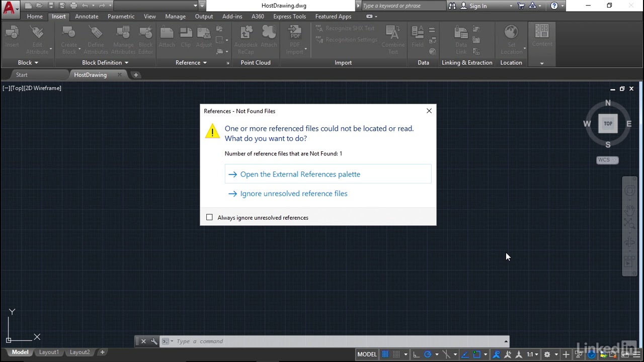Open annotation scale 1:1 dropdown
The image size is (644, 362).
pyautogui.click(x=532, y=354)
